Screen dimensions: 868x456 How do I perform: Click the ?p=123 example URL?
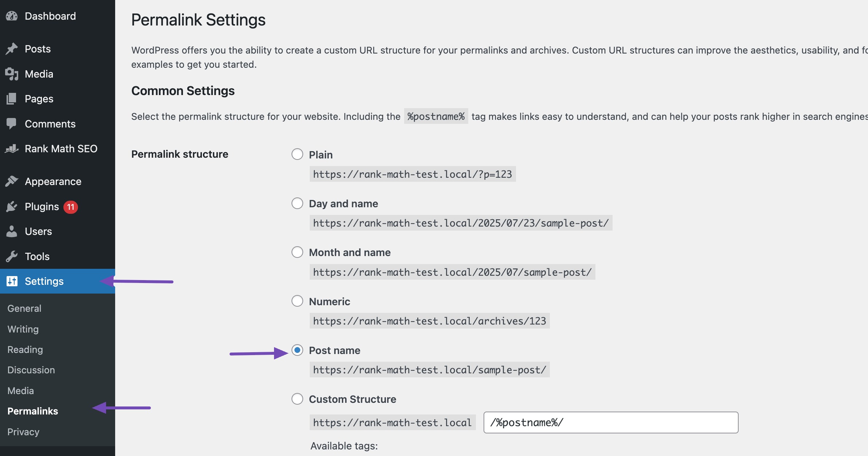click(x=413, y=174)
